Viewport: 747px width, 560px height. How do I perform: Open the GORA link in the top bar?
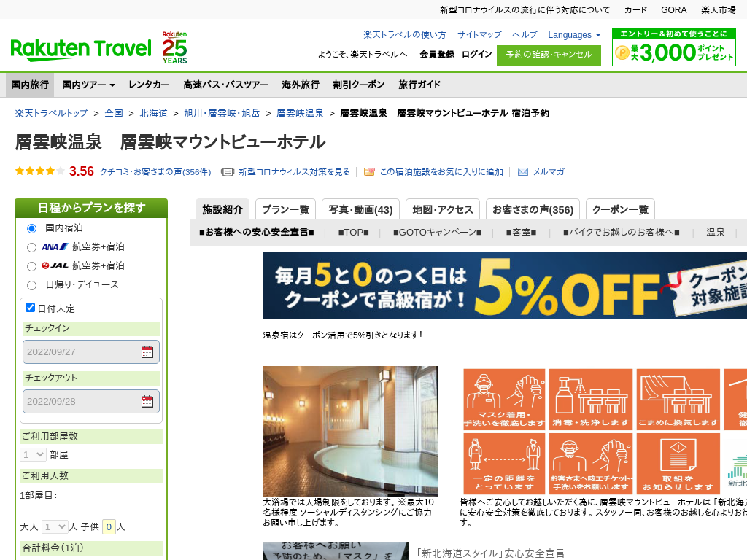[673, 10]
